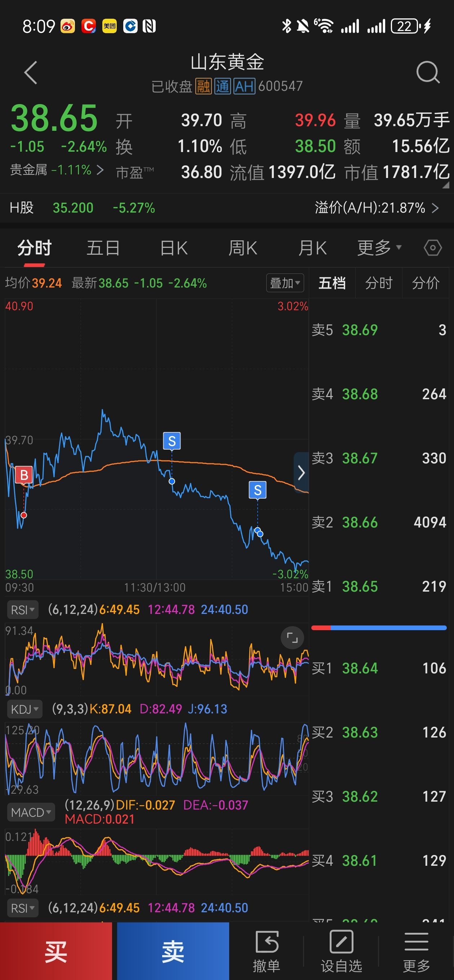Tap 买4 38.61 bid row

(379, 860)
